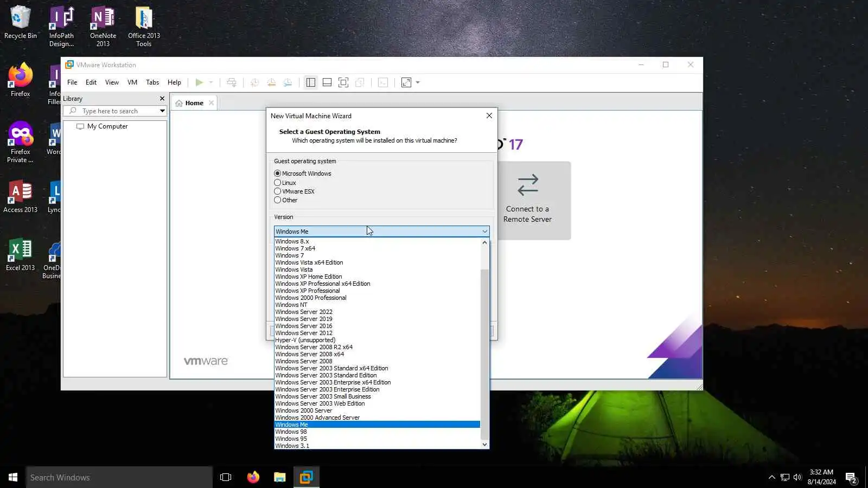Image resolution: width=868 pixels, height=488 pixels.
Task: Close the Library panel with its X
Action: click(x=162, y=99)
